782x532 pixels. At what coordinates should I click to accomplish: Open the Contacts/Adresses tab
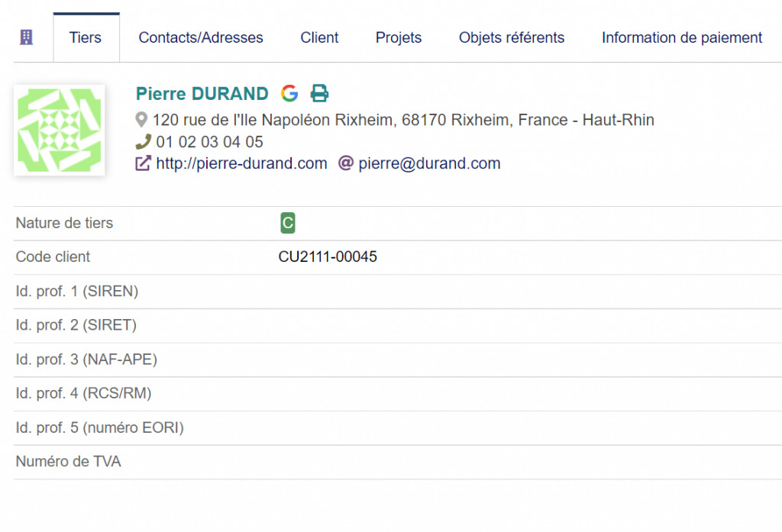point(201,37)
